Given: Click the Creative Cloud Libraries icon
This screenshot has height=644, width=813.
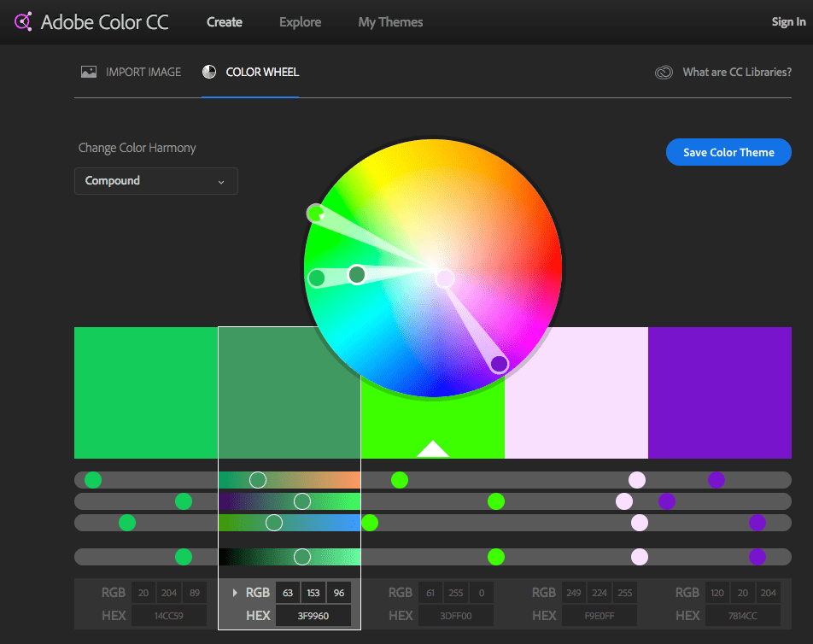Looking at the screenshot, I should pos(664,73).
